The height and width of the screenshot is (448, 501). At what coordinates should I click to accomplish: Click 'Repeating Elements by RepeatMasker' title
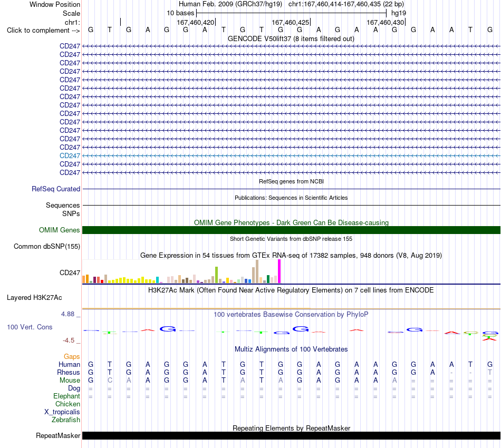pyautogui.click(x=291, y=428)
